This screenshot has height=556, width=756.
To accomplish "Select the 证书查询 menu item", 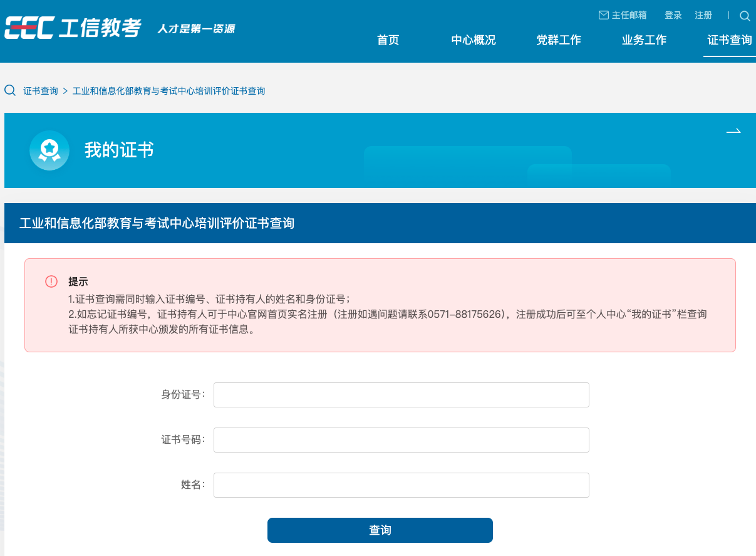I will [730, 40].
